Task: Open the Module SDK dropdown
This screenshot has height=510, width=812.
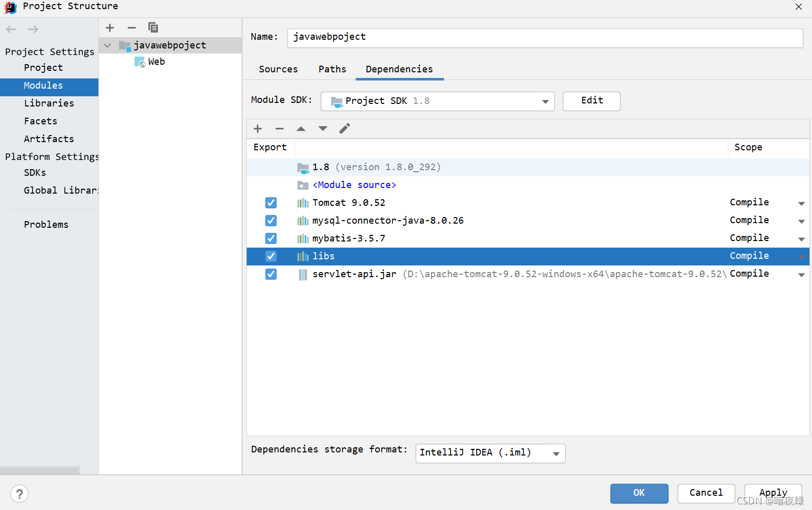Action: pyautogui.click(x=545, y=101)
